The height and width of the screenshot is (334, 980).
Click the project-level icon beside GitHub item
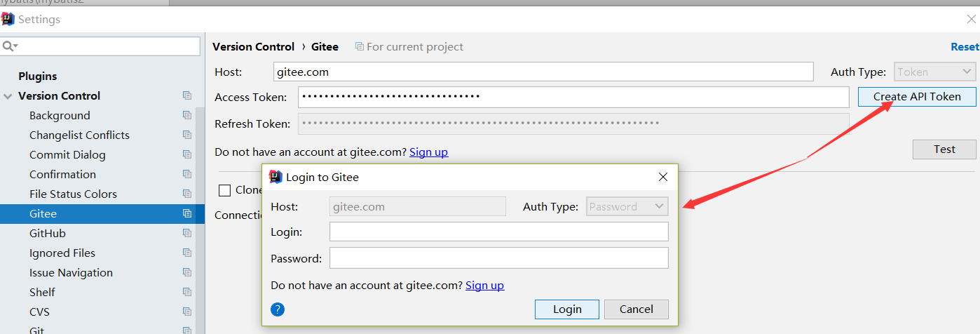point(187,233)
